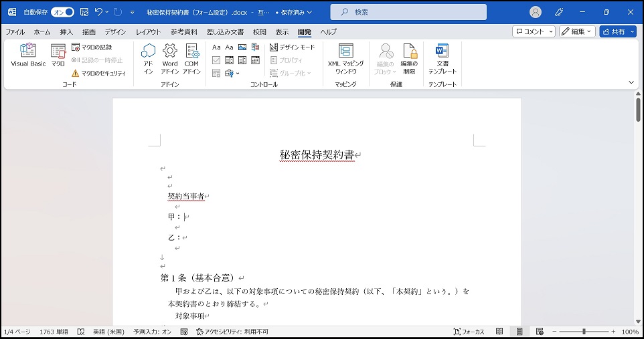Open the legacy tools dropdown
Screen dimensions: 644x339
(x=232, y=73)
